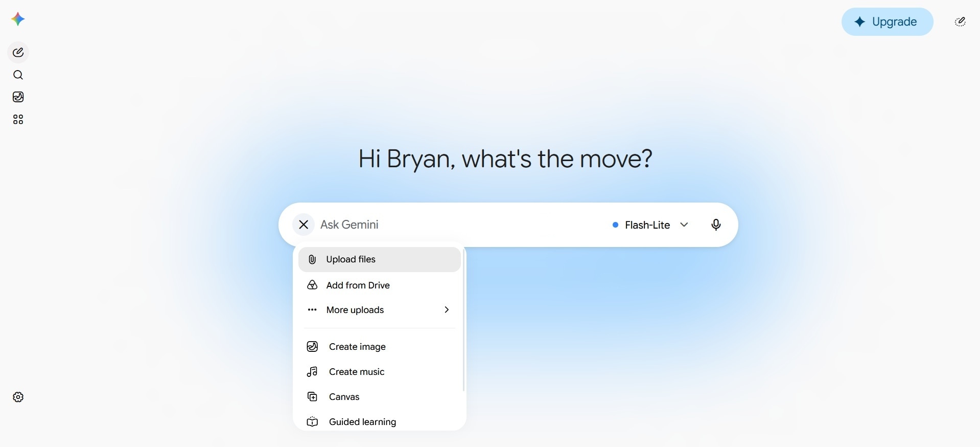Click the Ask Gemini input field

tap(460, 225)
